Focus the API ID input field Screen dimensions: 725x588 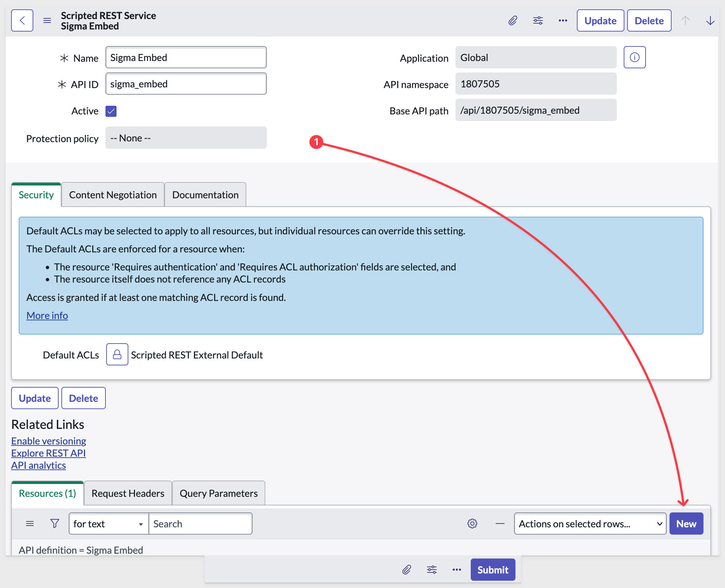pyautogui.click(x=186, y=84)
